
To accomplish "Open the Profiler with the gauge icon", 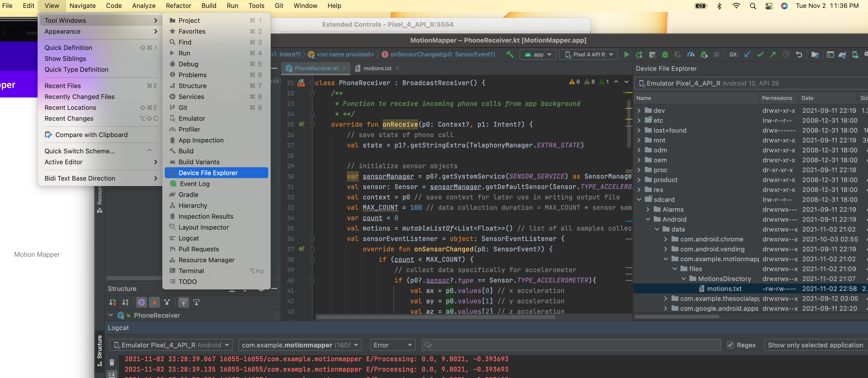I will [691, 54].
